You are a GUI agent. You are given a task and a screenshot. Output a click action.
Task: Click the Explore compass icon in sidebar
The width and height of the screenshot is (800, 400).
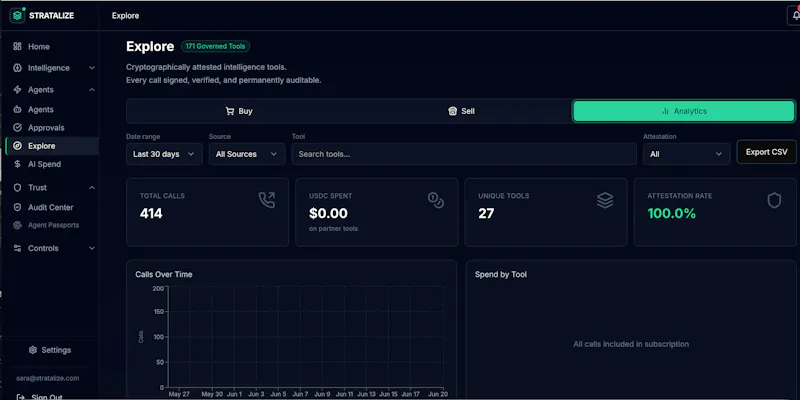(17, 146)
